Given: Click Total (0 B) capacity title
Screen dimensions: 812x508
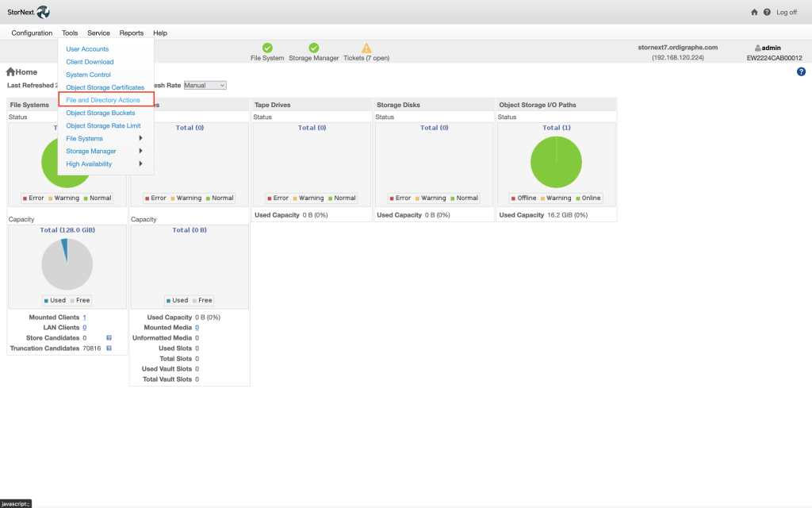Looking at the screenshot, I should pos(190,230).
